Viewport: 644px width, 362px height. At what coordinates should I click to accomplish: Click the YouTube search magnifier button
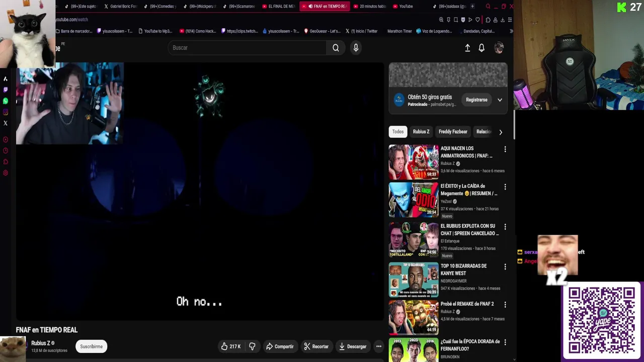[336, 48]
